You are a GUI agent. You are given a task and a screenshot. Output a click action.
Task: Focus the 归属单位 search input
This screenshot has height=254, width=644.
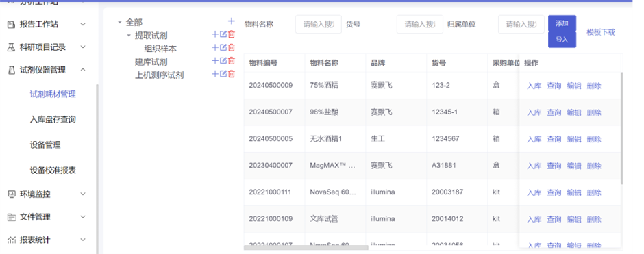[521, 24]
